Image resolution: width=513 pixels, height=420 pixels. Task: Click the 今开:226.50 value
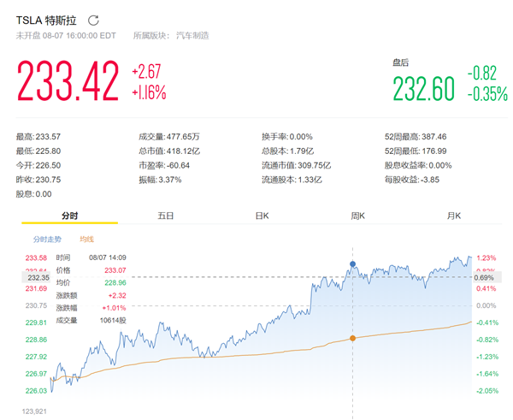point(38,165)
